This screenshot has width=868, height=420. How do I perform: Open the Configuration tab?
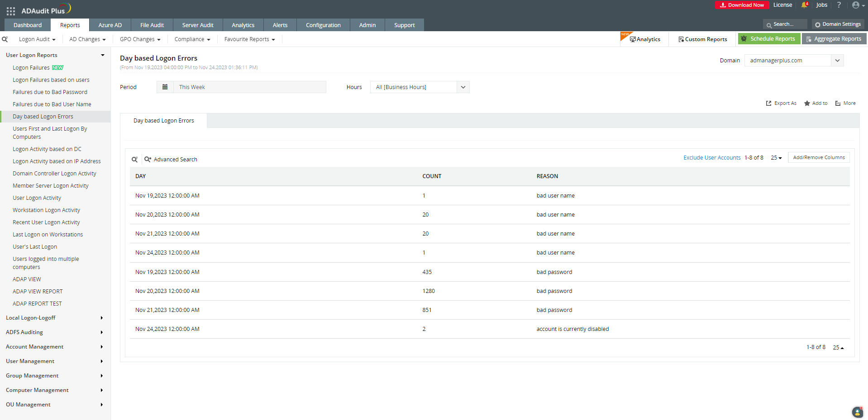[x=323, y=25]
